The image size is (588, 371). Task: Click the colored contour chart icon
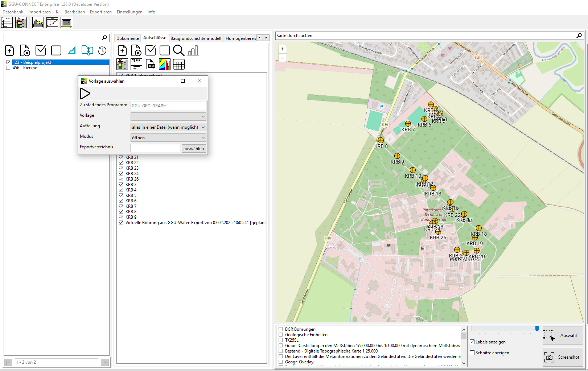point(164,64)
